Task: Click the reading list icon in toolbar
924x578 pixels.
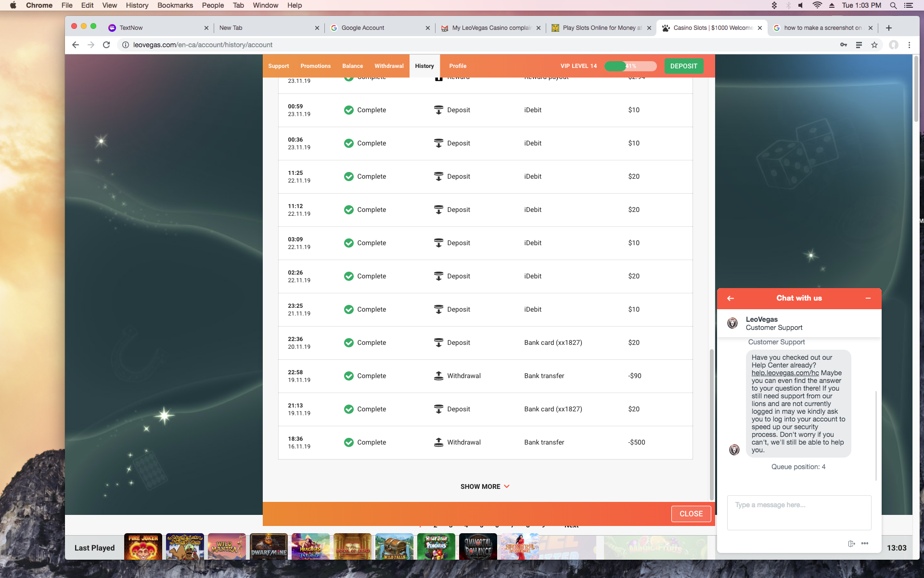Action: [x=859, y=45]
